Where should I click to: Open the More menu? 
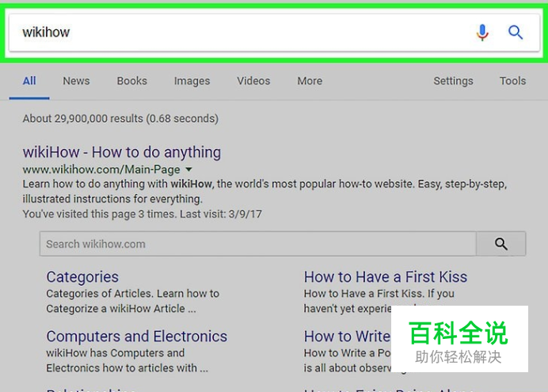pyautogui.click(x=310, y=81)
